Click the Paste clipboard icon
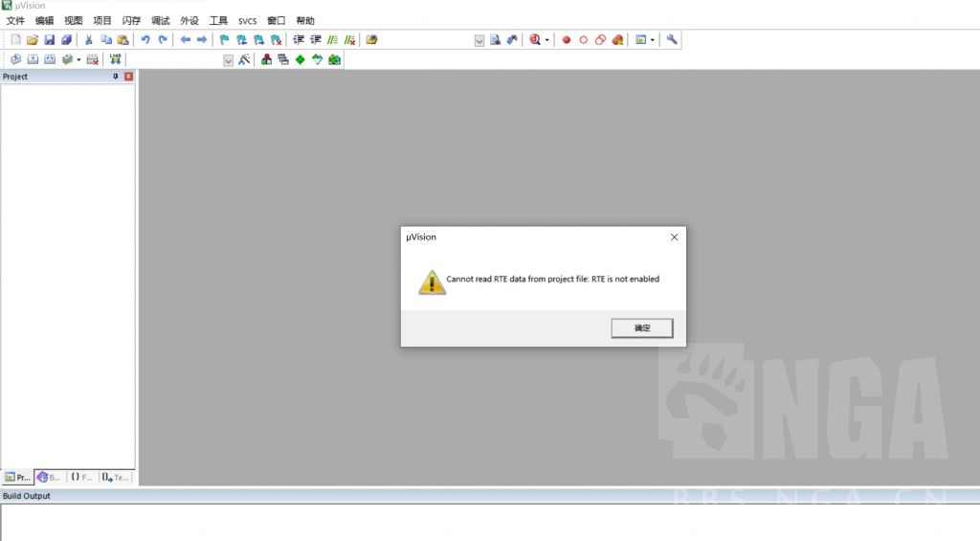 point(123,40)
